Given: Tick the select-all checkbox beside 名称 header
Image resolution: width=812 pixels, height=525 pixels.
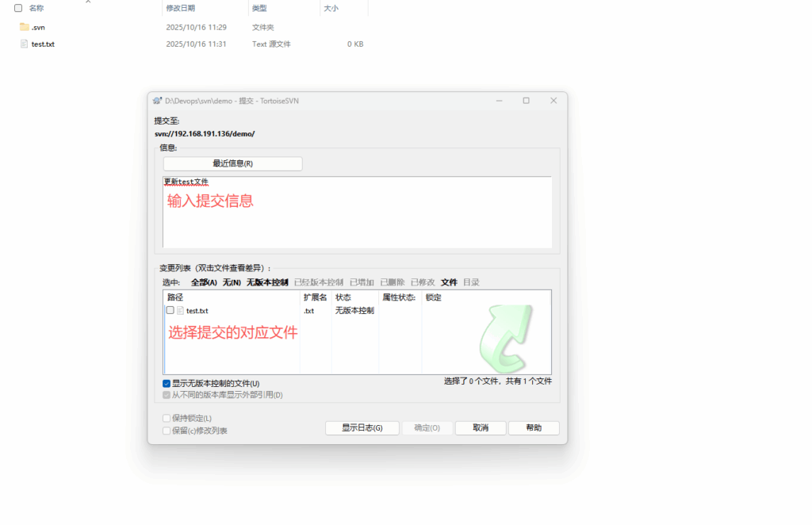Looking at the screenshot, I should (18, 8).
